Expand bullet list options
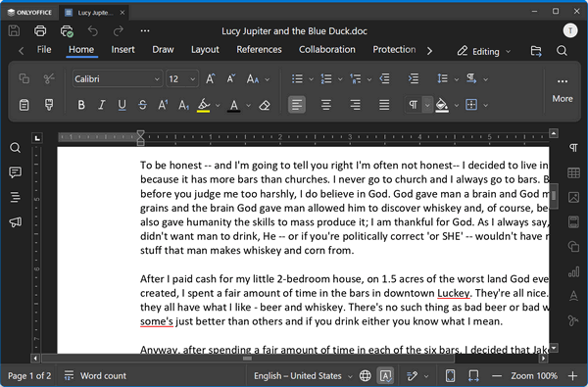Screen dimensions: 588x387 (x=311, y=79)
